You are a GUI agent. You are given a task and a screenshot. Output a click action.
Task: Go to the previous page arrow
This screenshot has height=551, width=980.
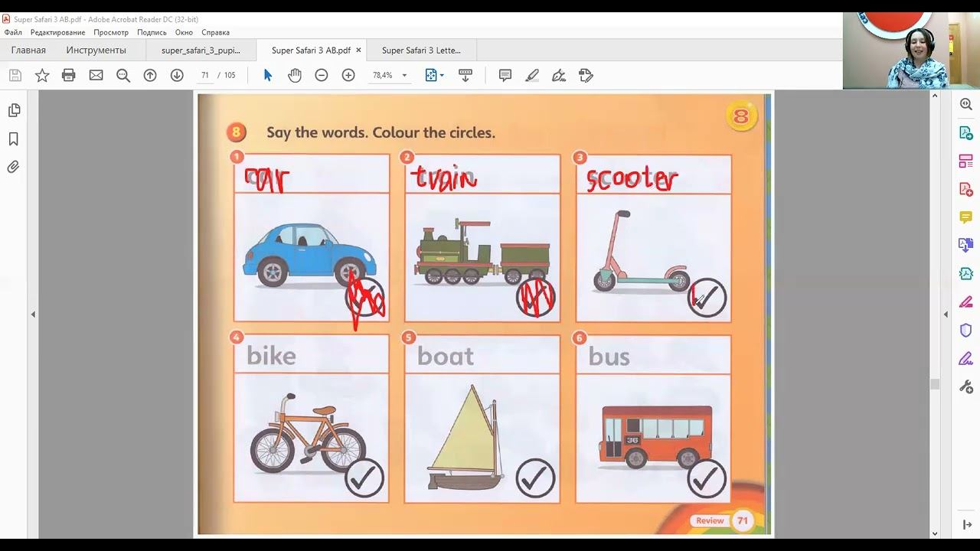click(150, 75)
